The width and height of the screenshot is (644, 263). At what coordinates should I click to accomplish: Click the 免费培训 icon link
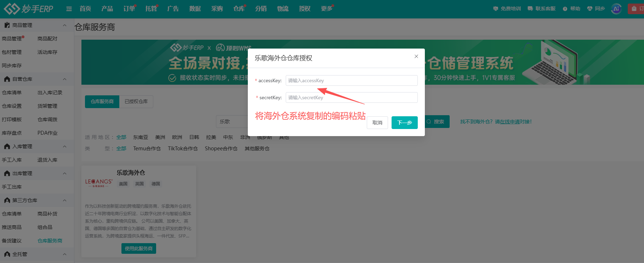coord(507,9)
